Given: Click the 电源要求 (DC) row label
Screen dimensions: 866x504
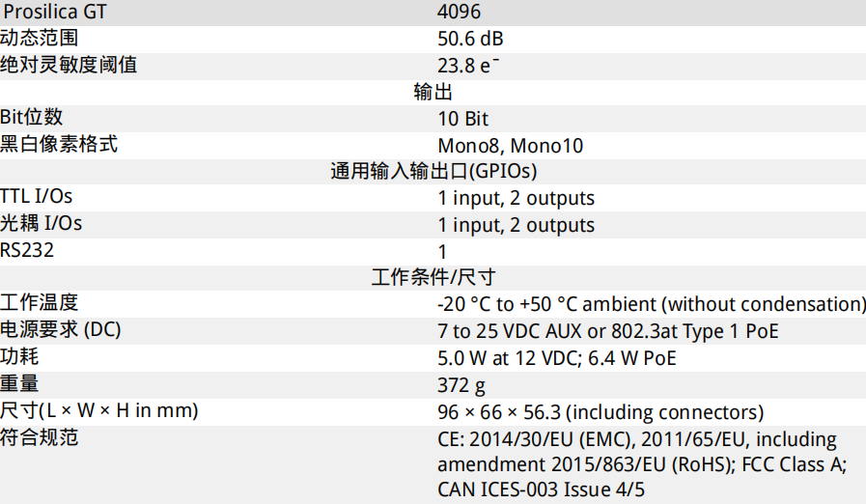Looking at the screenshot, I should click(61, 330).
